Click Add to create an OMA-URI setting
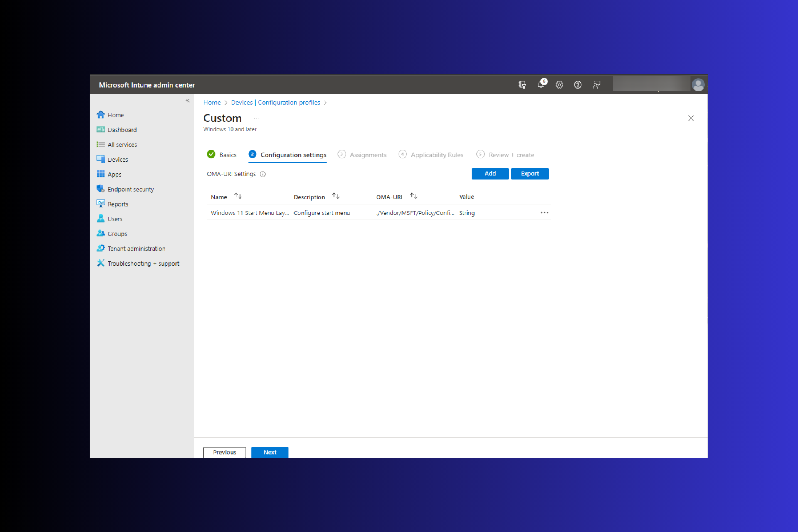798x532 pixels. tap(490, 173)
